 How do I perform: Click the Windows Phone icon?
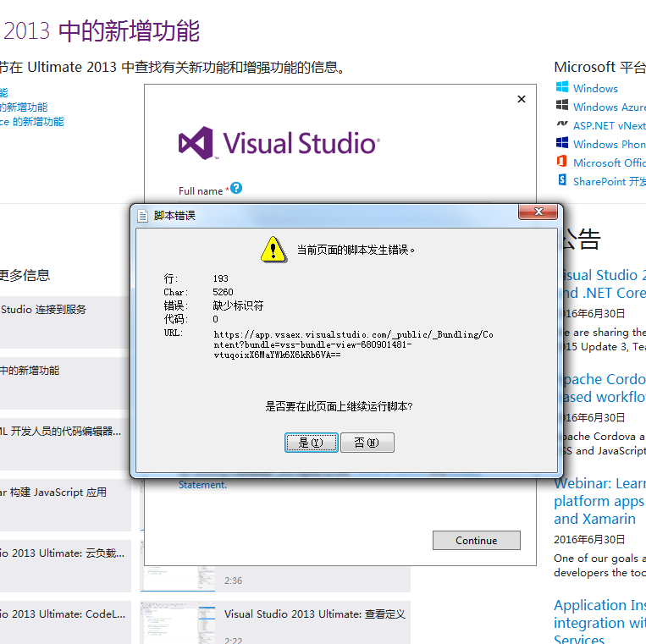coord(562,142)
